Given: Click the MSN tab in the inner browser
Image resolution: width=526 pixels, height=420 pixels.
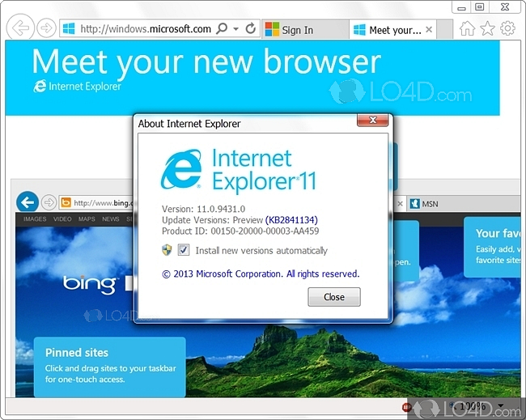Looking at the screenshot, I should (463, 204).
